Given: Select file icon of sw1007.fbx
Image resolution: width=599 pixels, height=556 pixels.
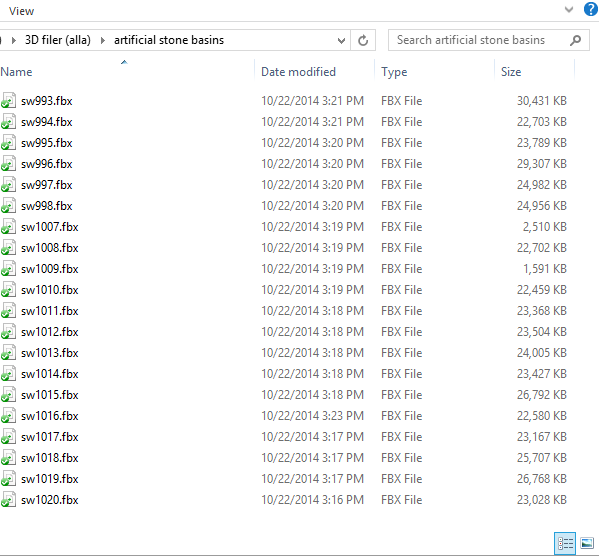Looking at the screenshot, I should pos(8,227).
